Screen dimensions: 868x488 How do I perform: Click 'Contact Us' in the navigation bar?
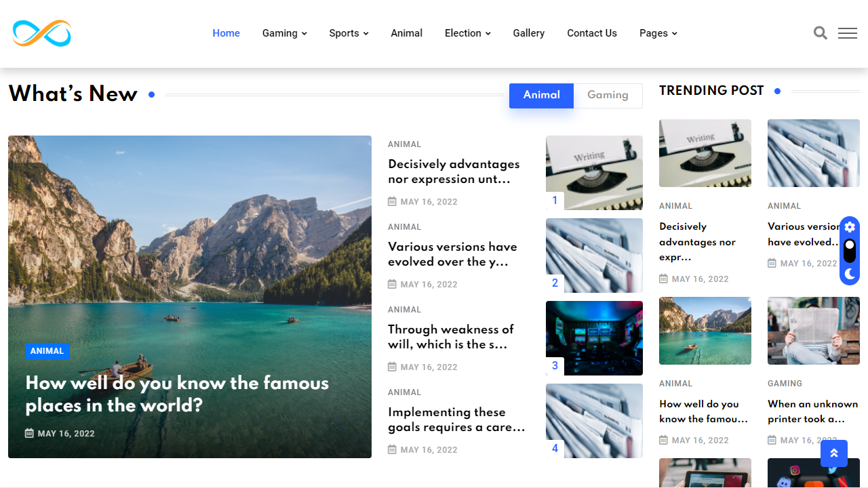(591, 33)
